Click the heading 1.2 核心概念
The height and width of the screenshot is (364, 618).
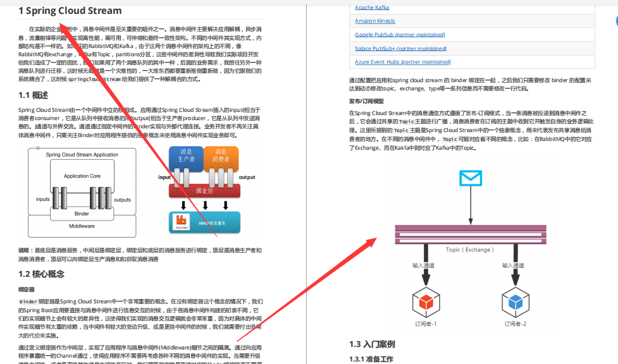tap(41, 274)
